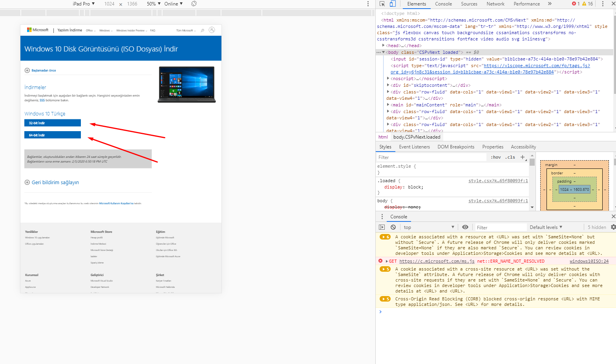Click the console Filter field
The image size is (616, 364).
pos(501,227)
